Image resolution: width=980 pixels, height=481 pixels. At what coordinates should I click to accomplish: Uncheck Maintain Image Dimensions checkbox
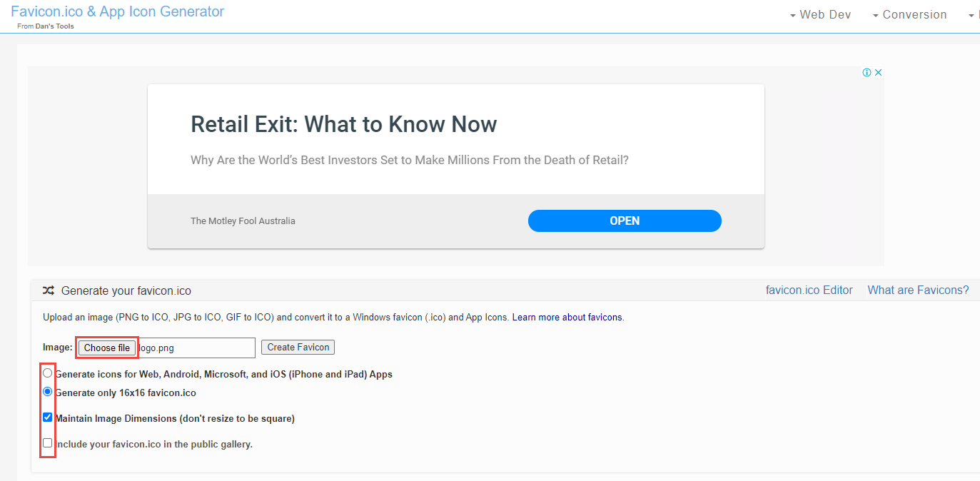coord(48,417)
